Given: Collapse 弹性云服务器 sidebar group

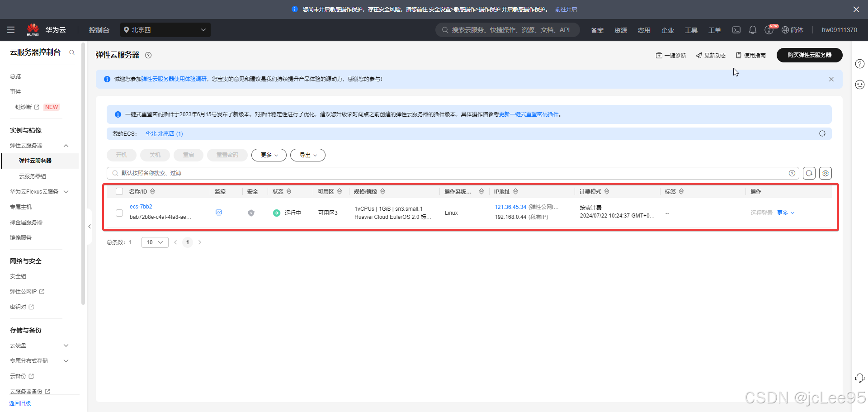Looking at the screenshot, I should (x=66, y=146).
